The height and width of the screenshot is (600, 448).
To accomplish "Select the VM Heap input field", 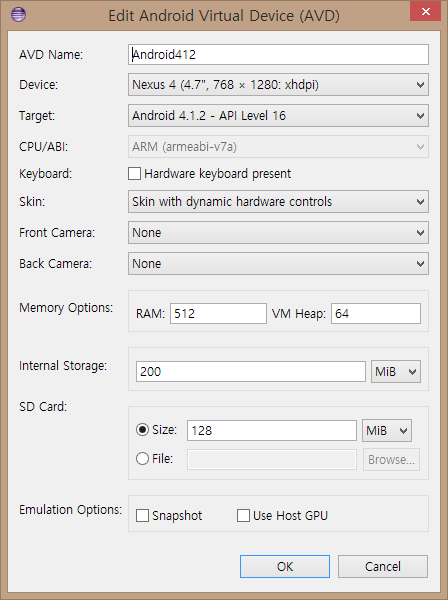I will tap(376, 314).
